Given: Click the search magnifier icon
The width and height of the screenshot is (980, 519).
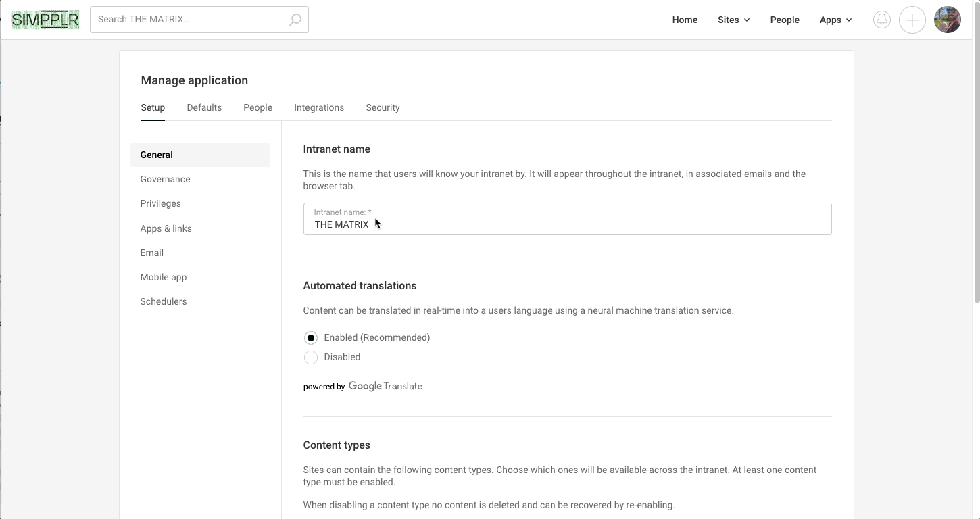Looking at the screenshot, I should (295, 20).
